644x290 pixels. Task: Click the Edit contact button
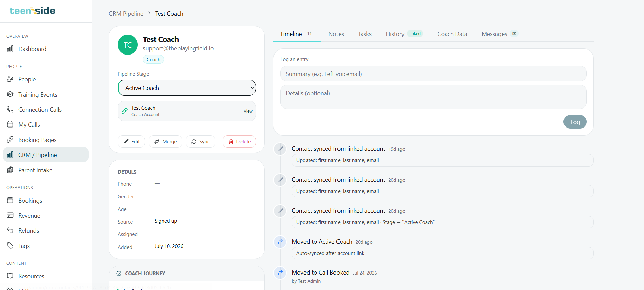tap(131, 142)
